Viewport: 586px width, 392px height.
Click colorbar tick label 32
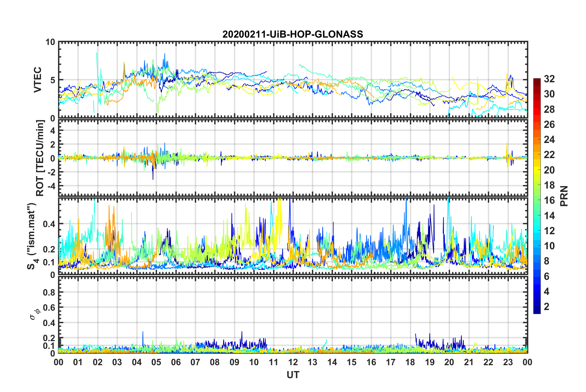click(x=549, y=79)
